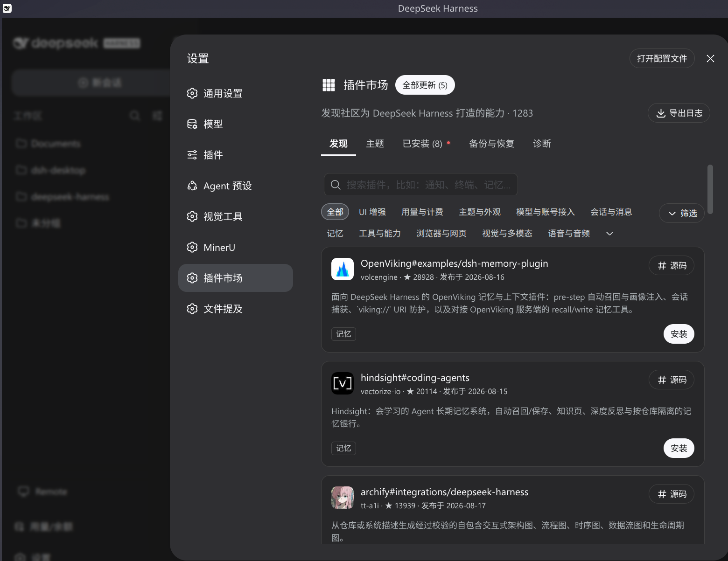
Task: Switch to the 发现 tab
Action: (x=338, y=144)
